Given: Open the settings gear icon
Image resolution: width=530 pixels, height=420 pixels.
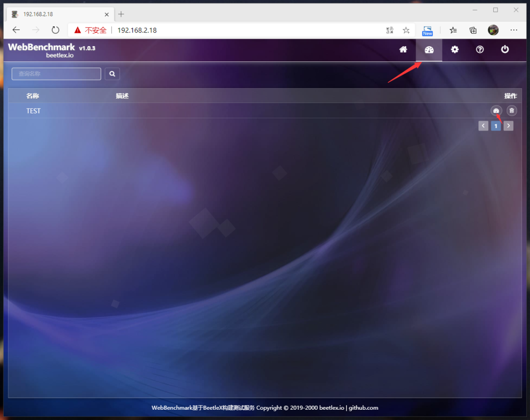Looking at the screenshot, I should [454, 50].
